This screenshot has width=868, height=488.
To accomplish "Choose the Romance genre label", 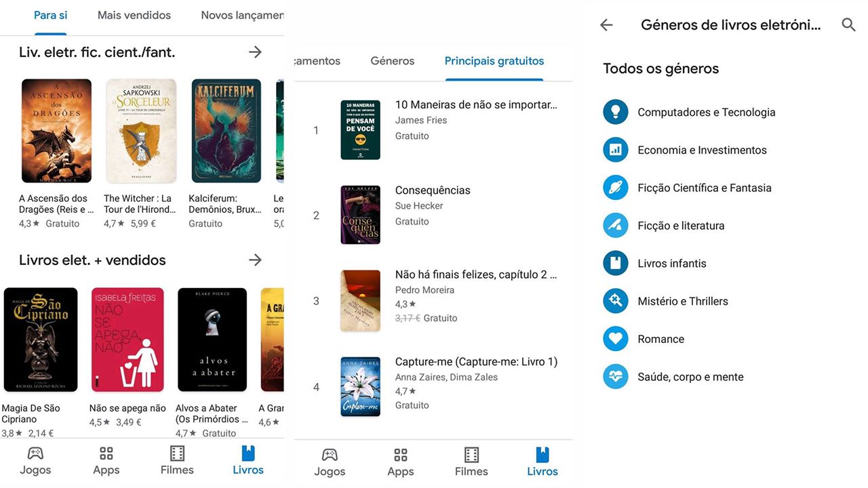I will point(661,340).
